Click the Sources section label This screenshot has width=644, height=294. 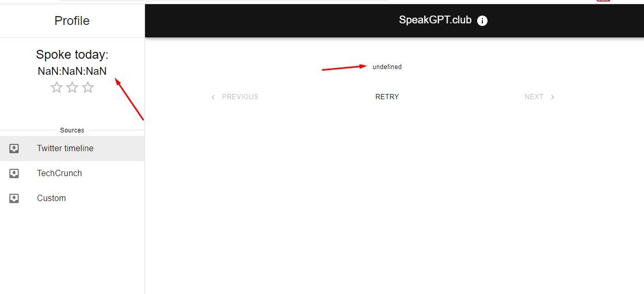coord(72,130)
